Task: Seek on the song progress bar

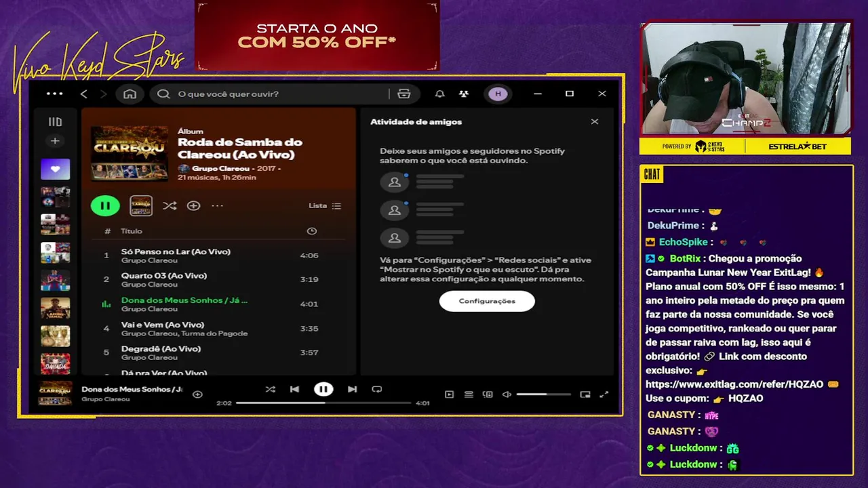Action: (x=323, y=403)
